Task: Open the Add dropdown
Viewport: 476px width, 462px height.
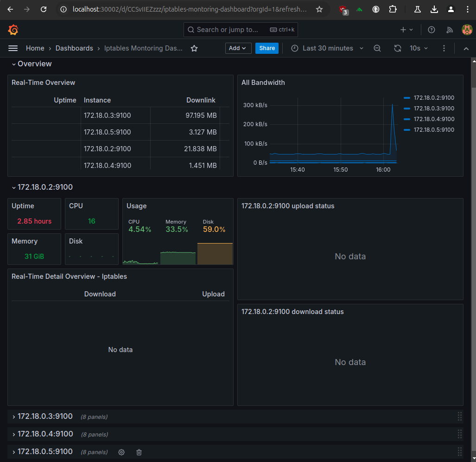Action: click(x=238, y=48)
